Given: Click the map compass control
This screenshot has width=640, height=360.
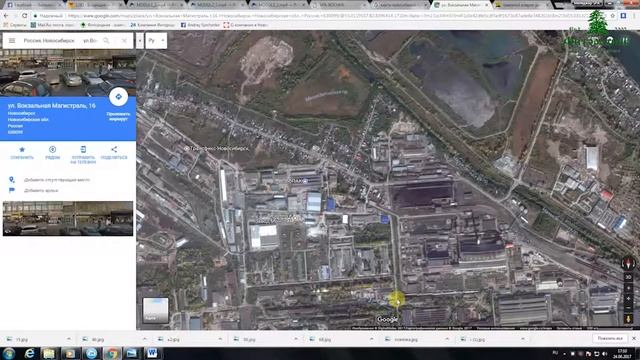Looking at the screenshot, I should pyautogui.click(x=629, y=263).
